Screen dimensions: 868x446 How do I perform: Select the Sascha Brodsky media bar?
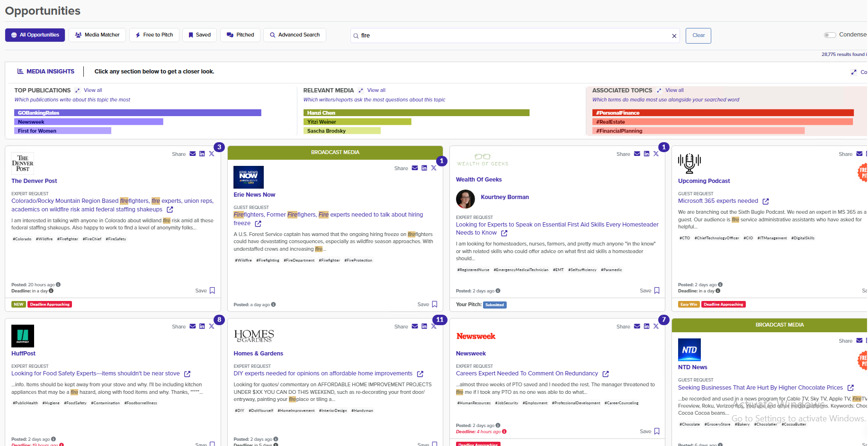342,131
